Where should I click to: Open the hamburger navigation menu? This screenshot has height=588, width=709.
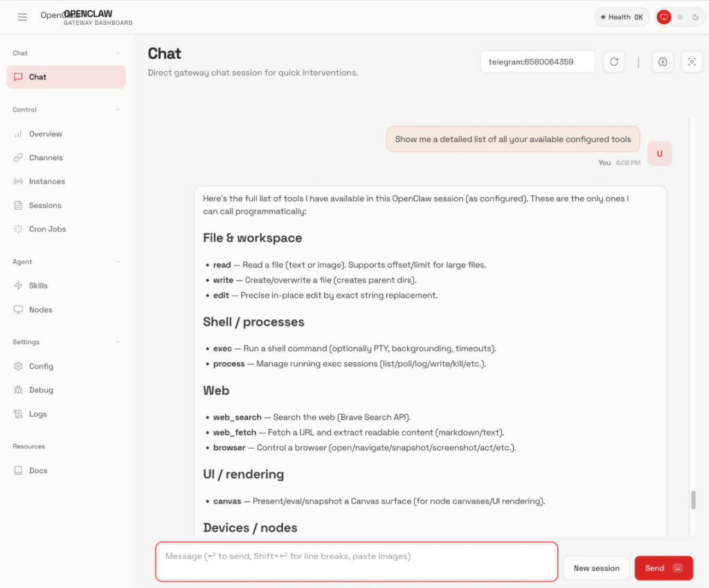tap(22, 17)
